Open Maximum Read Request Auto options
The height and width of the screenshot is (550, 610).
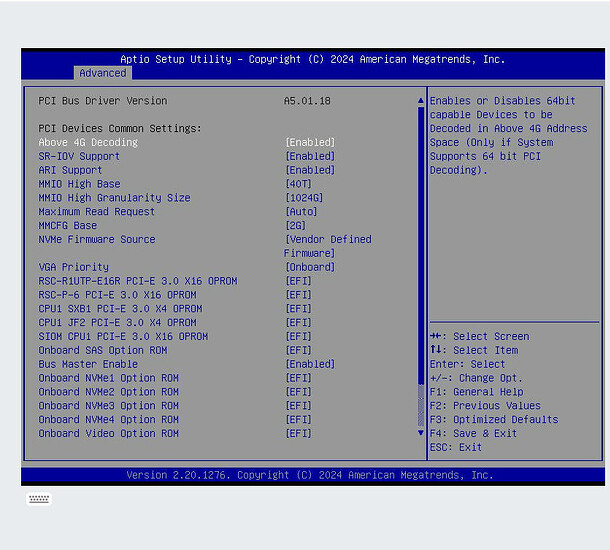[x=301, y=212]
